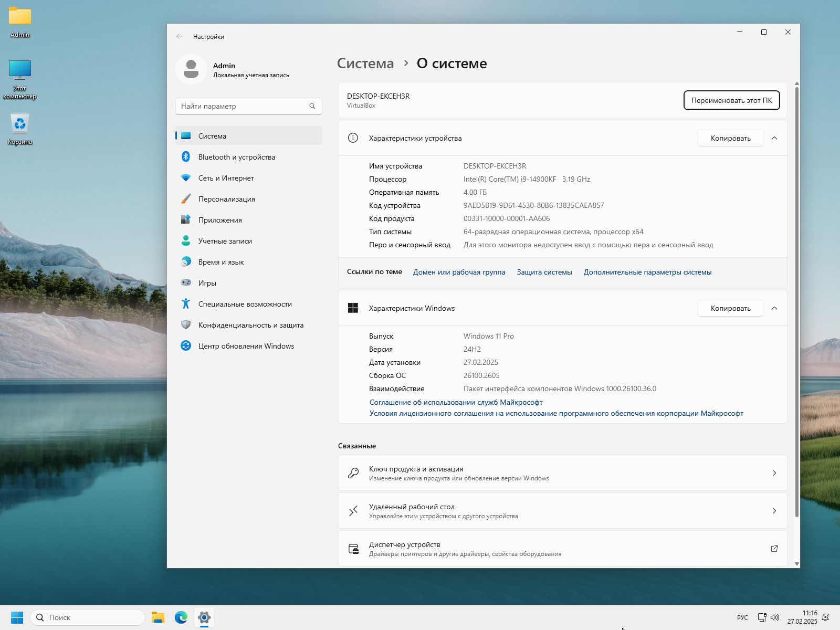Open Время и язык settings
The height and width of the screenshot is (630, 840).
pos(249,262)
